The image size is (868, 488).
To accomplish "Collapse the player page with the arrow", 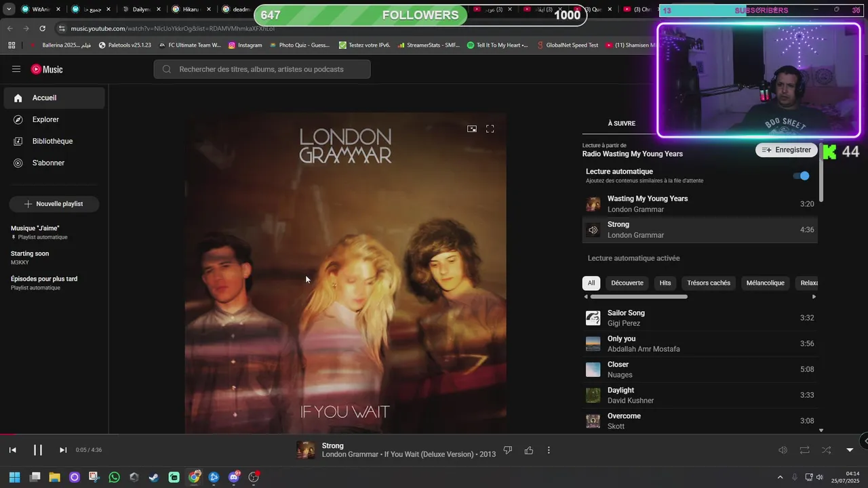I will pyautogui.click(x=850, y=450).
